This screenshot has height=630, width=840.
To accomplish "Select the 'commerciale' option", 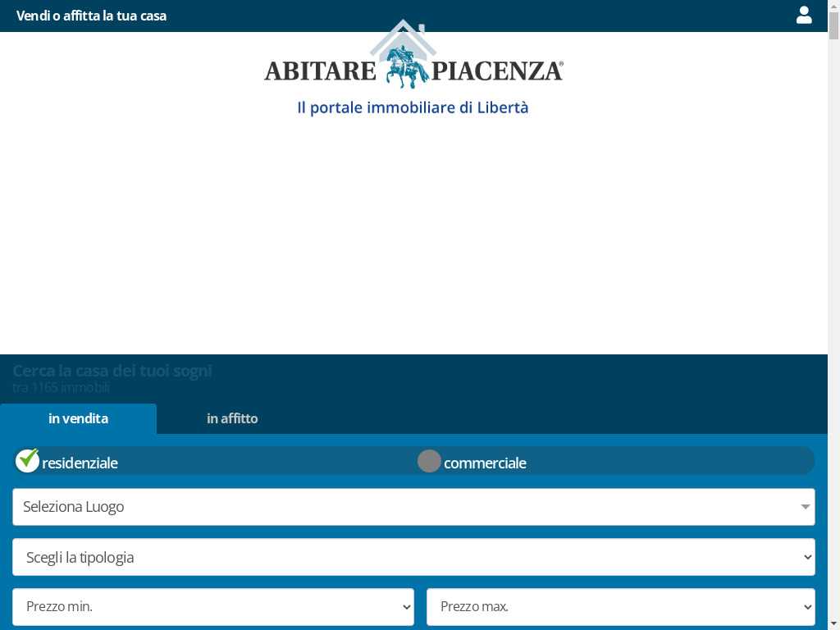I will click(472, 462).
